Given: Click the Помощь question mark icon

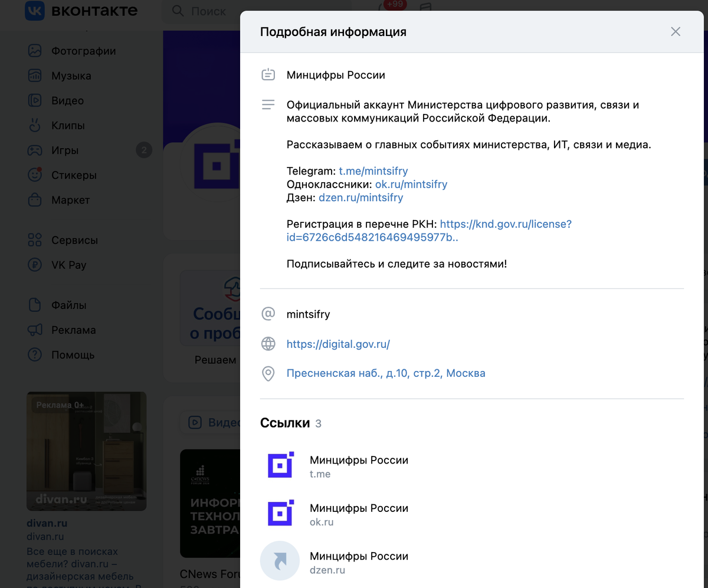Looking at the screenshot, I should [35, 354].
